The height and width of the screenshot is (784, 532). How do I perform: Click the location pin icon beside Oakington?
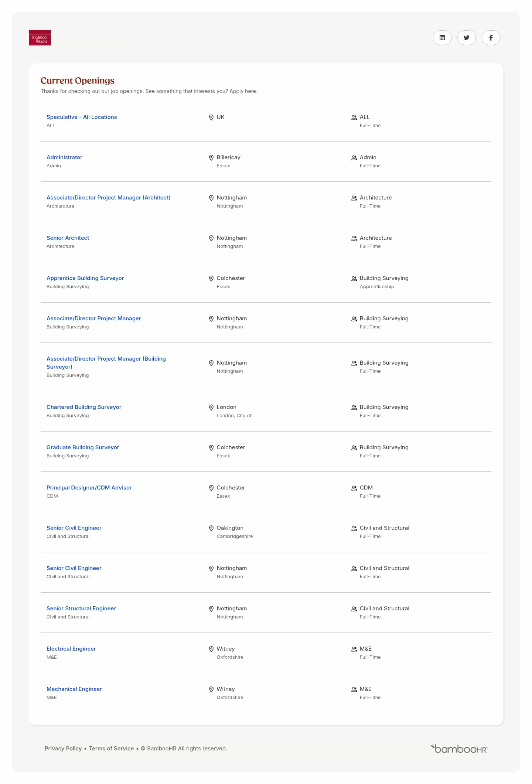211,528
